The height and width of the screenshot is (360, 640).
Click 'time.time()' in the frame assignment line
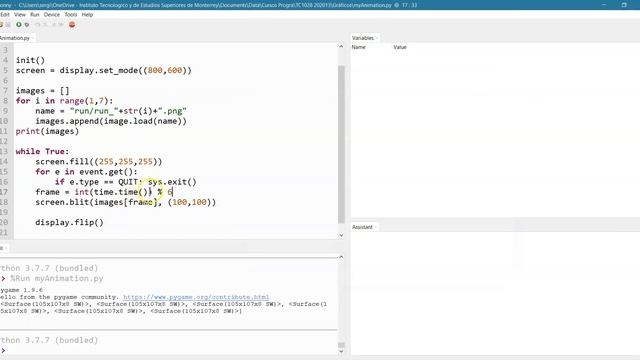point(120,192)
